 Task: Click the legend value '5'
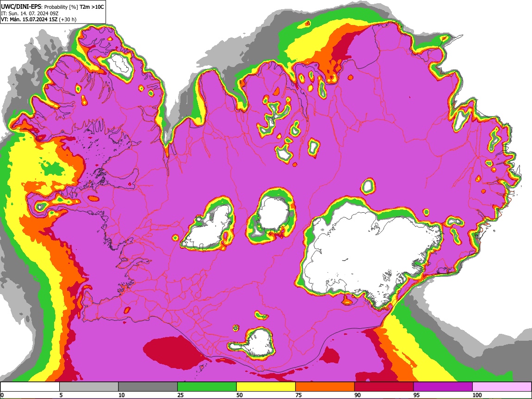61,395
